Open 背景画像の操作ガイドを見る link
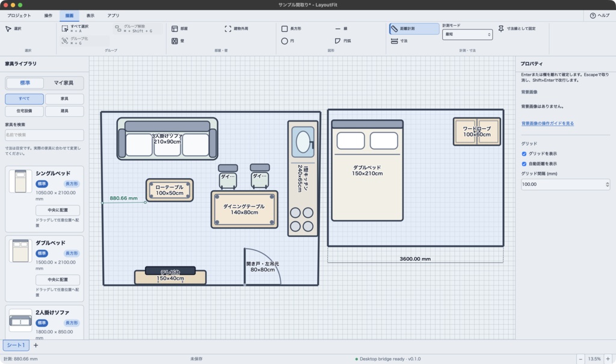 (547, 123)
